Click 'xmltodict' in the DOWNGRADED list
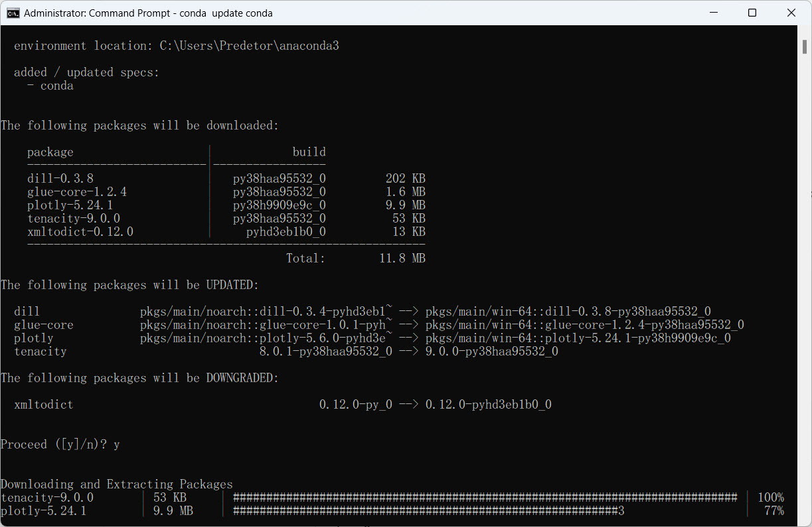The image size is (812, 527). click(44, 405)
